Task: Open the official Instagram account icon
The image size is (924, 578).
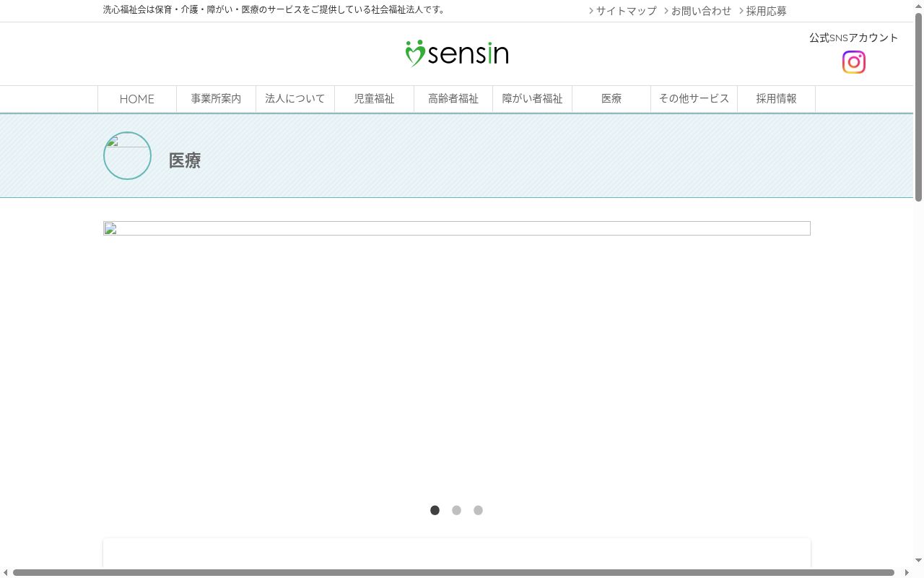Action: tap(853, 62)
